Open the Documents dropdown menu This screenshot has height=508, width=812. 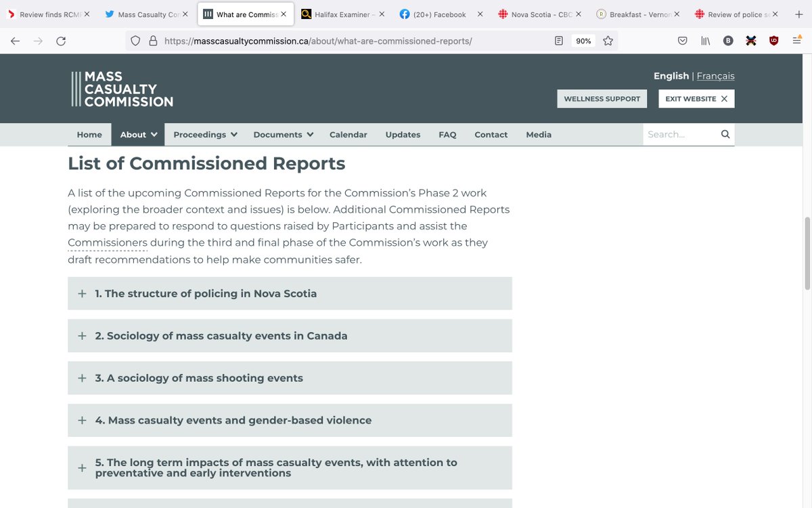click(284, 134)
